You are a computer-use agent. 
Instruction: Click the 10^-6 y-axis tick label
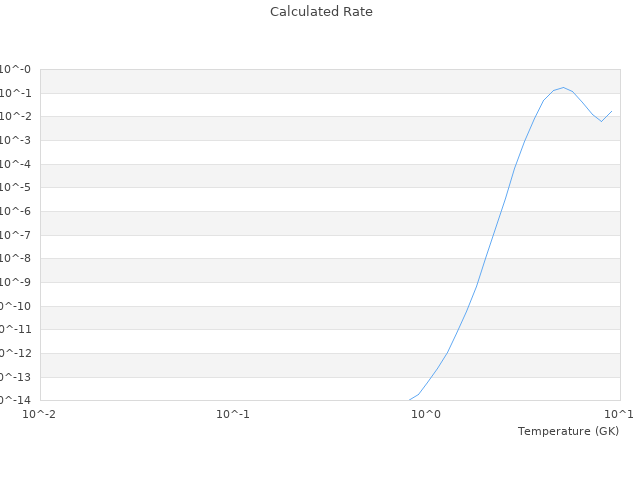[x=16, y=211]
